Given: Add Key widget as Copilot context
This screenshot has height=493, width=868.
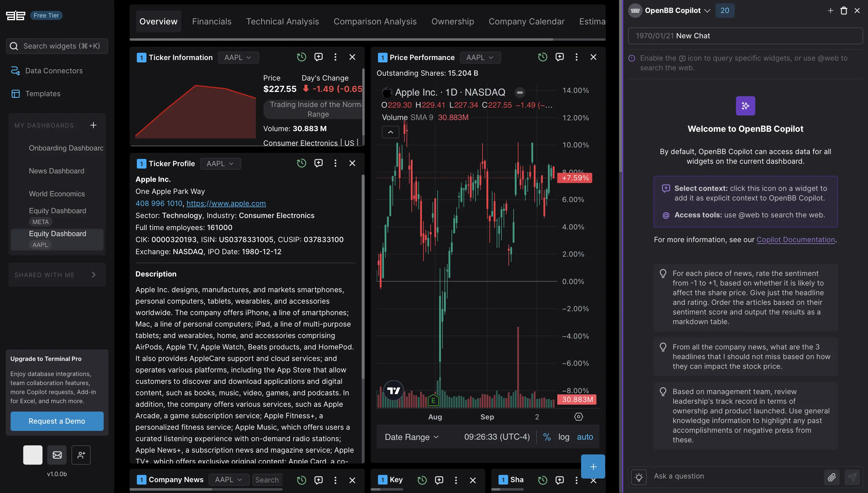Looking at the screenshot, I should point(439,480).
